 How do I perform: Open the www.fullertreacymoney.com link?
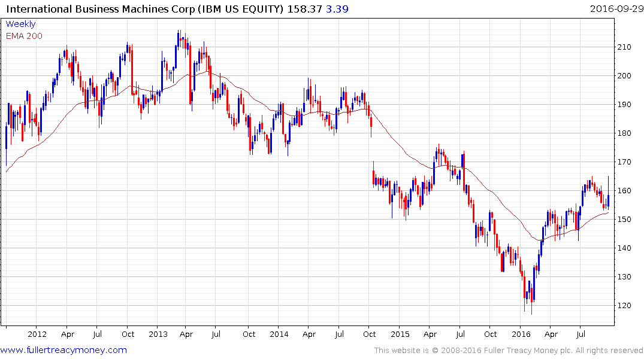pos(64,350)
